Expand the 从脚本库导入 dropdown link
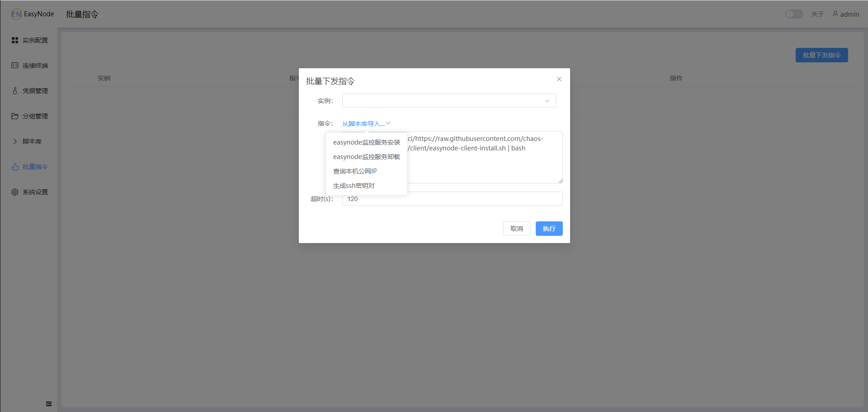 (366, 124)
